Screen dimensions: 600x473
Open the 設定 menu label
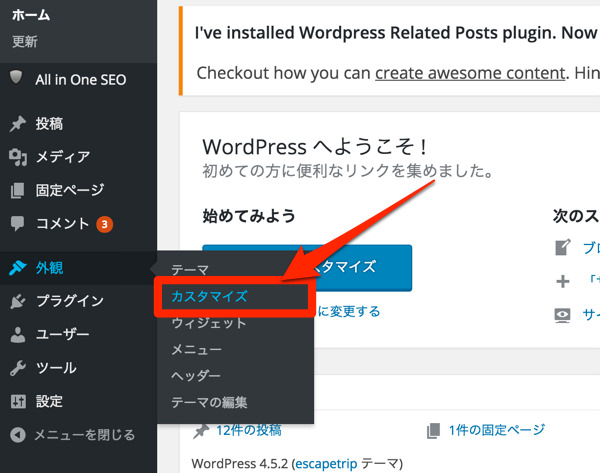tap(49, 401)
